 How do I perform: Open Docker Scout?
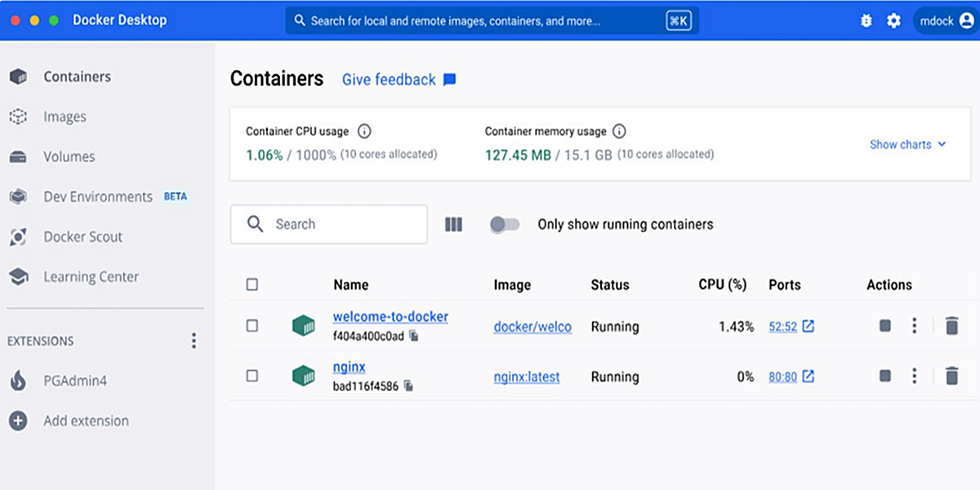coord(82,236)
